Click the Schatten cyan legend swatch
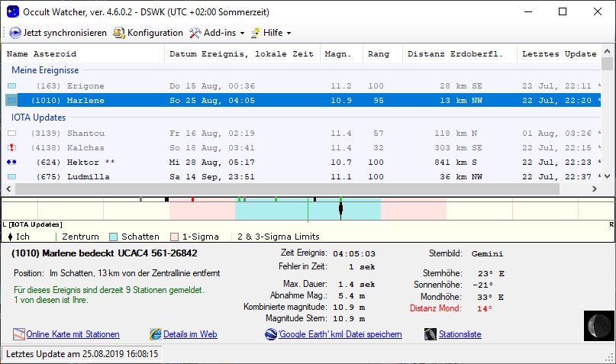This screenshot has width=616, height=364. [x=113, y=237]
